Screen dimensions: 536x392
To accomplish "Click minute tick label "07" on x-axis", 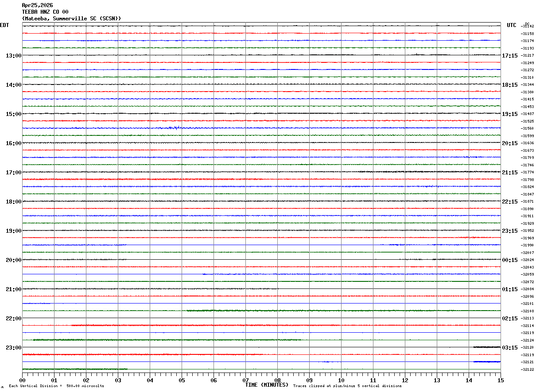I will pos(245,380).
